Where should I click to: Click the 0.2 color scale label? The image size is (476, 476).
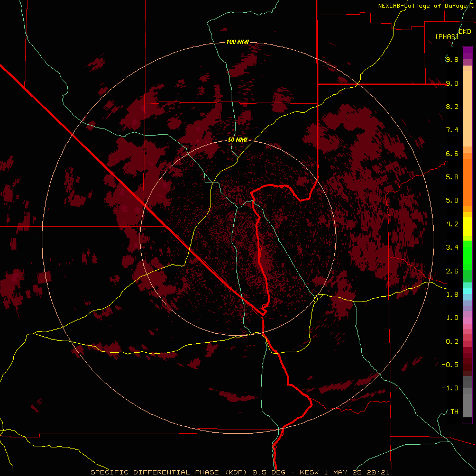pyautogui.click(x=452, y=342)
